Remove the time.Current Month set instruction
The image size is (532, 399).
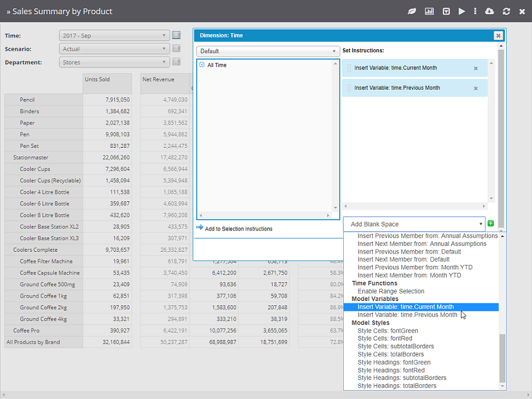(476, 68)
